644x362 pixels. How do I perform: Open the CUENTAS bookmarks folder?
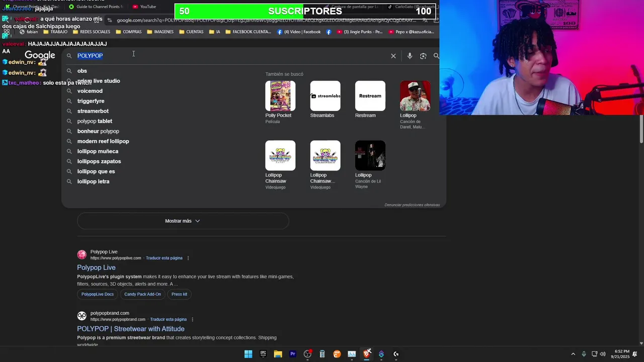click(191, 32)
